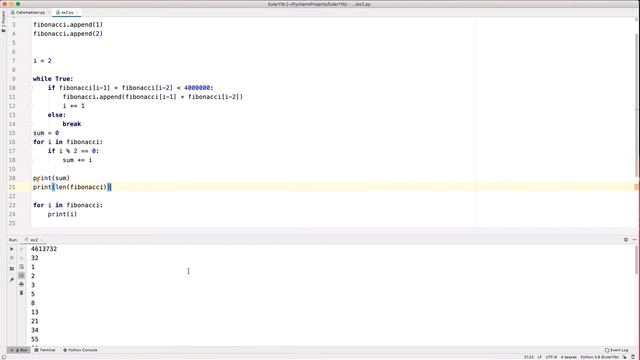
Task: Place cursor on 'while True:' line
Action: 53,79
